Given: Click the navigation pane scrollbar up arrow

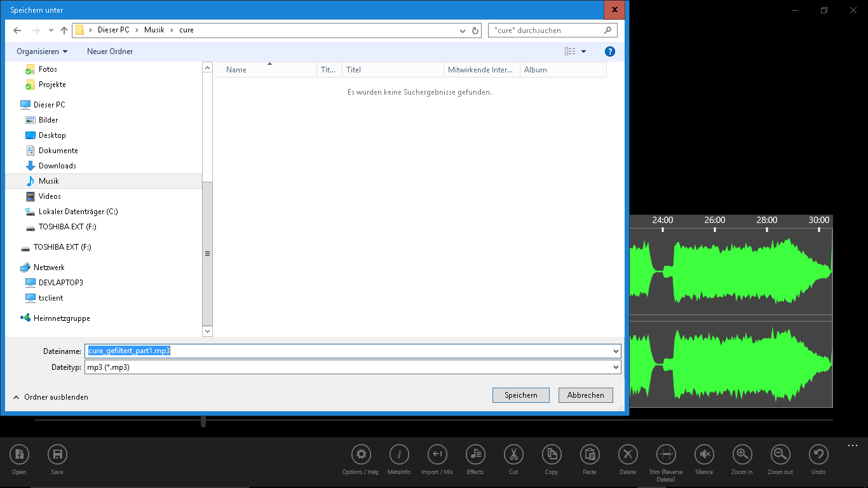Looking at the screenshot, I should click(207, 67).
